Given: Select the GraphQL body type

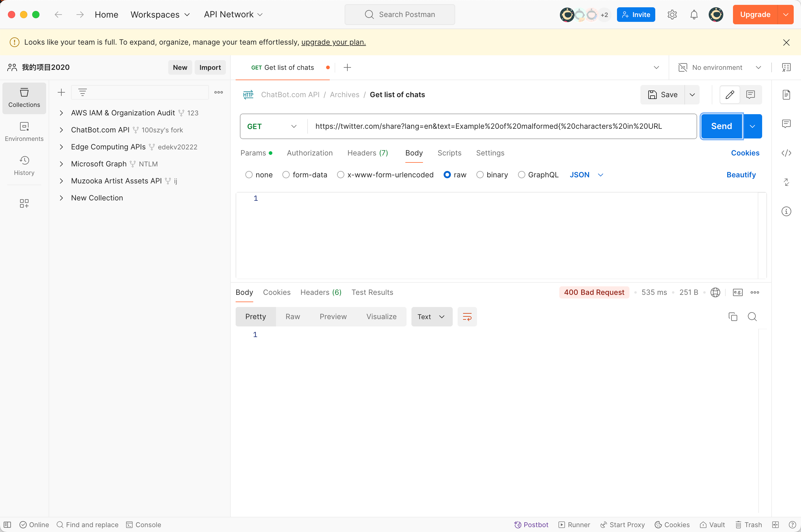Looking at the screenshot, I should tap(521, 175).
